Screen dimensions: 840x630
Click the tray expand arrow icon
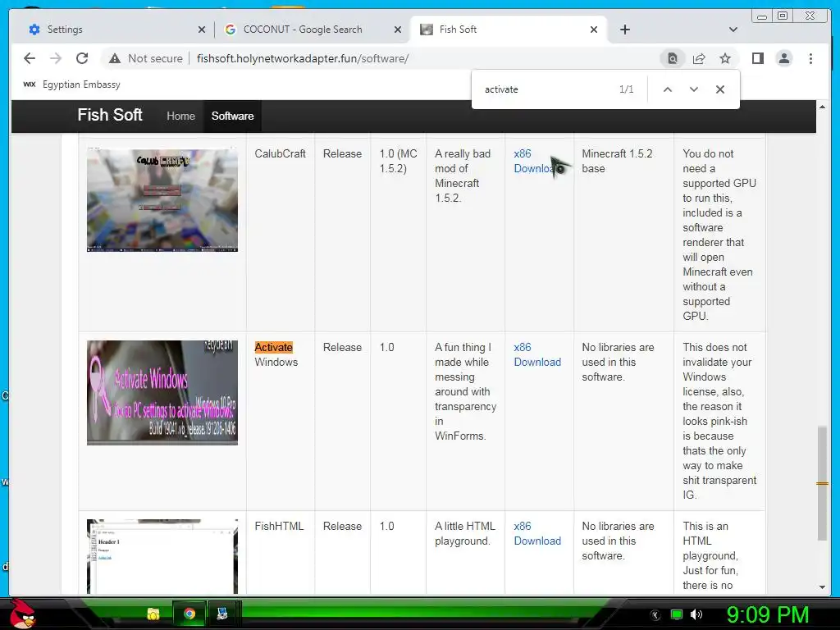655,615
